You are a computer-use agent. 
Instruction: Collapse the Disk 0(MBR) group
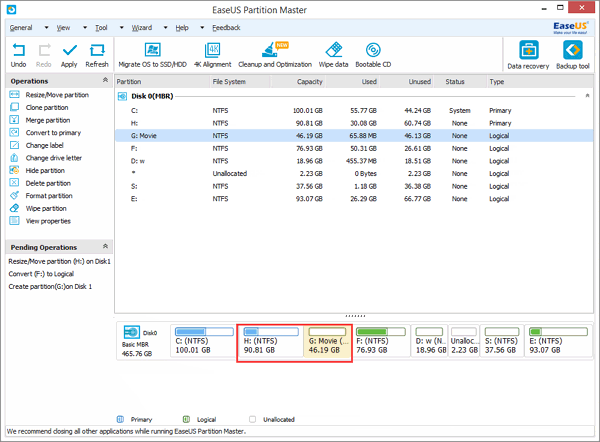click(587, 96)
